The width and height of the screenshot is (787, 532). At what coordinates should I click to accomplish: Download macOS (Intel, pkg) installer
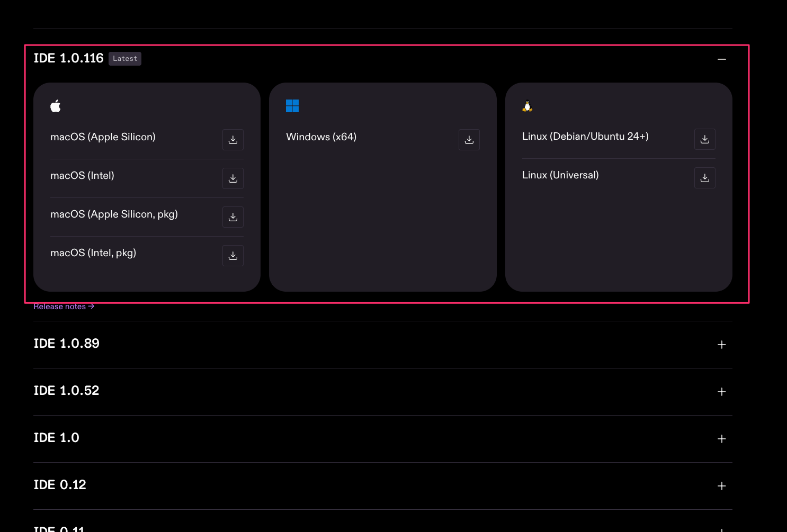(233, 256)
